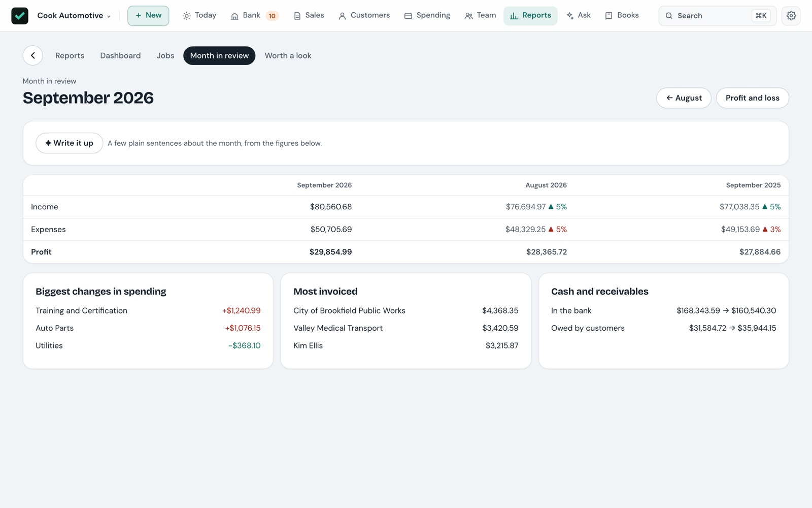Open settings with the gear icon

[x=791, y=16]
